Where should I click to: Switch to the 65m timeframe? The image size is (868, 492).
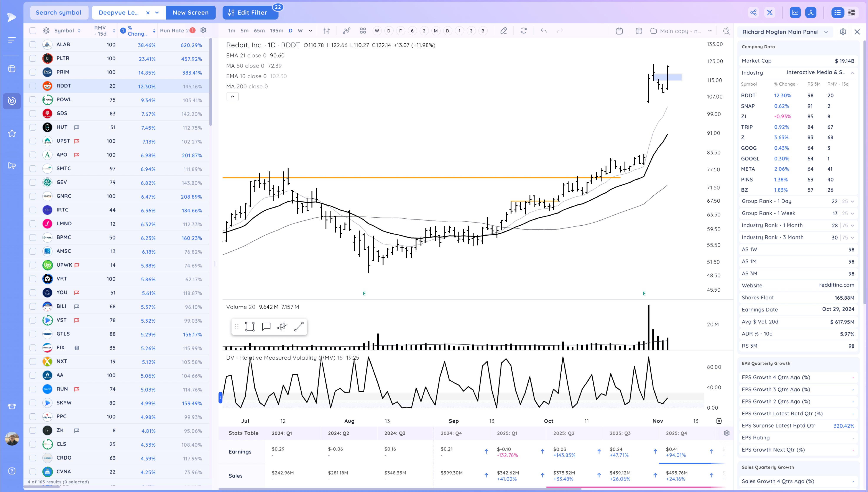pos(259,31)
